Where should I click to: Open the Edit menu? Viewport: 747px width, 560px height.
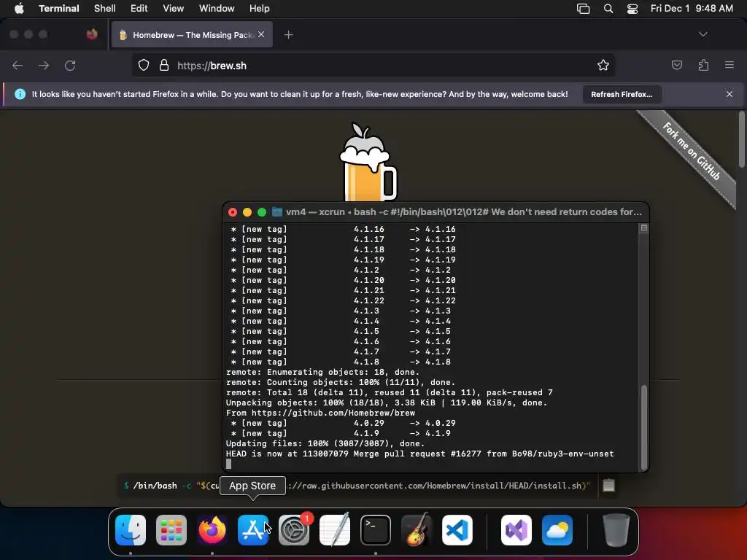click(x=139, y=9)
